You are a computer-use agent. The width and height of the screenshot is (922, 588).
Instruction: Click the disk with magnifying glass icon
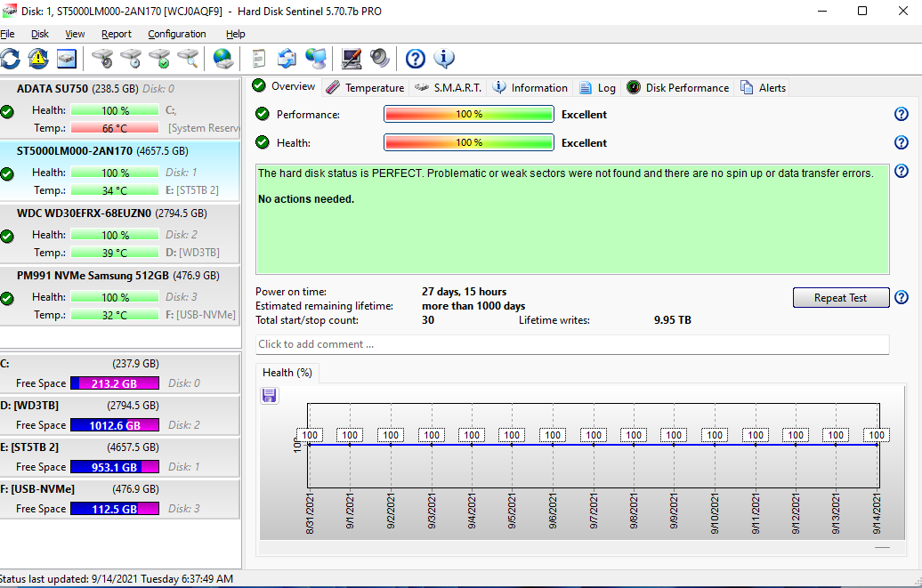(188, 58)
